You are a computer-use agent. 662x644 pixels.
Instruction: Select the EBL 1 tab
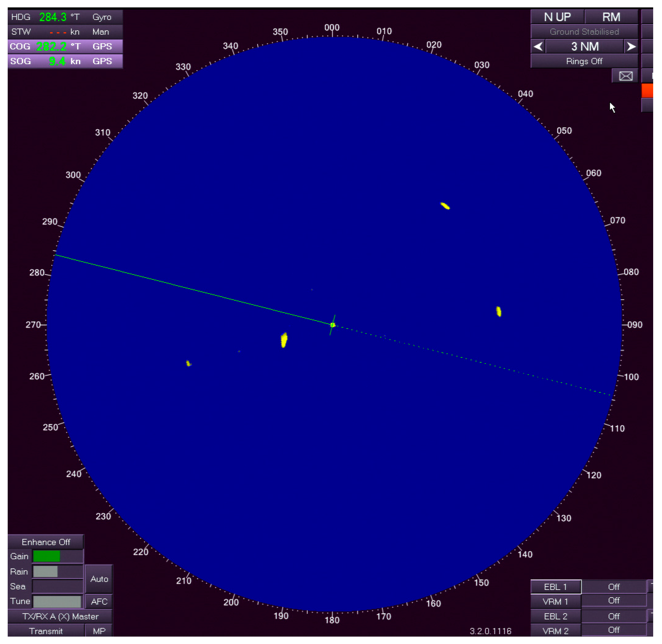point(555,587)
